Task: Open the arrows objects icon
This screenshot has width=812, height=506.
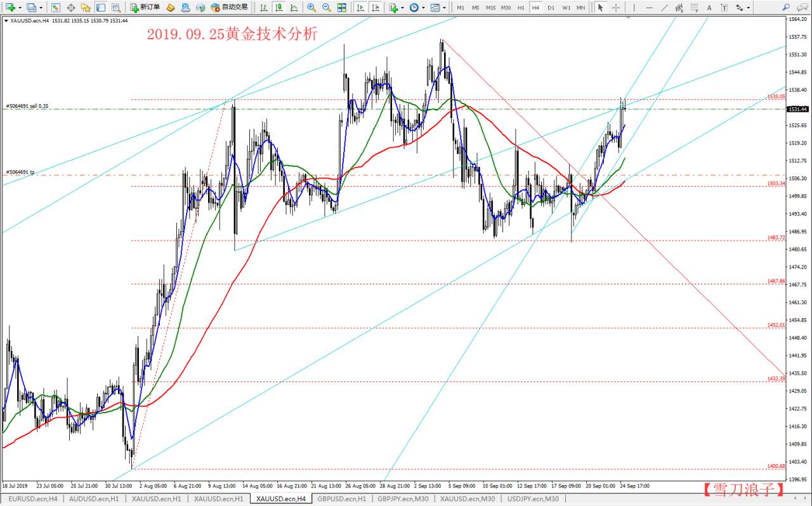Action: pos(739,8)
